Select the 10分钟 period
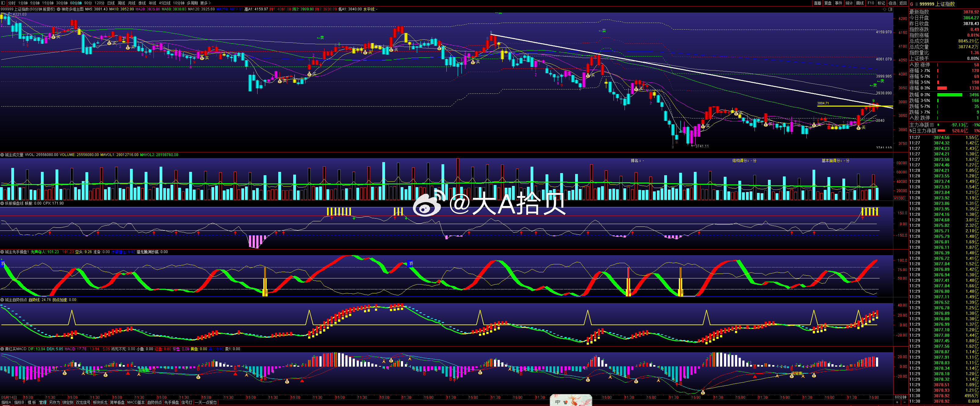The height and width of the screenshot is (406, 980). point(179,3)
